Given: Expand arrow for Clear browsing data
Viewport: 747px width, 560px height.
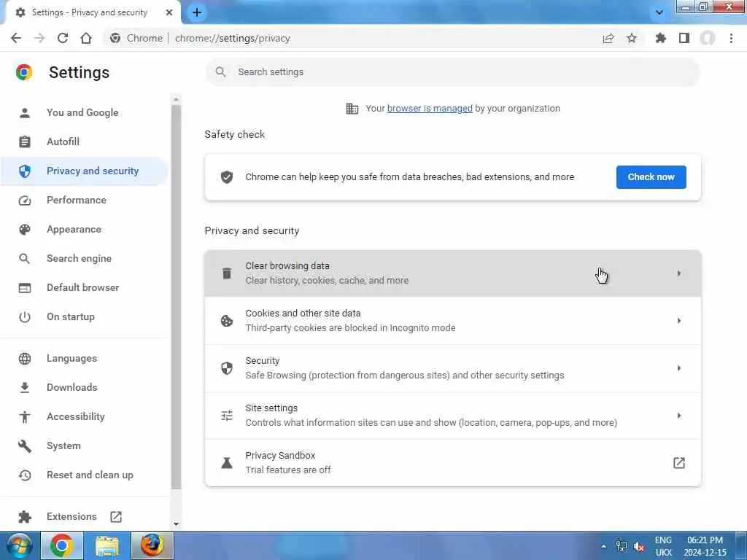Looking at the screenshot, I should click(x=679, y=273).
